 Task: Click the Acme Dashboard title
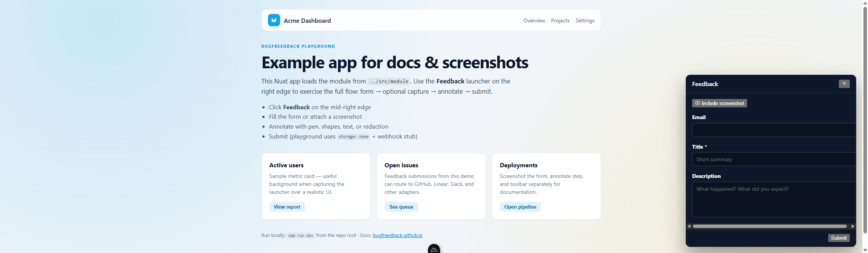(x=307, y=20)
